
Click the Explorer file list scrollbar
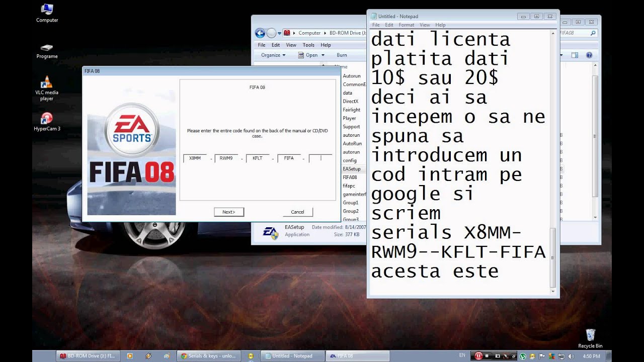pyautogui.click(x=595, y=136)
